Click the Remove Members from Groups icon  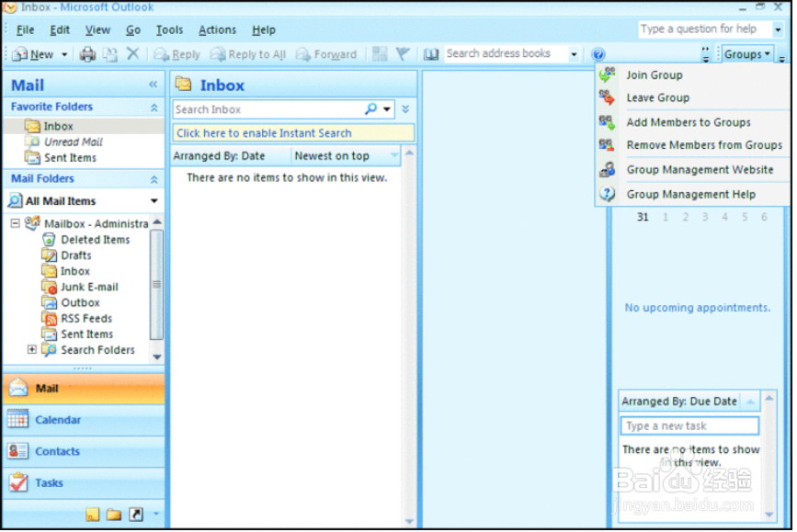click(607, 145)
